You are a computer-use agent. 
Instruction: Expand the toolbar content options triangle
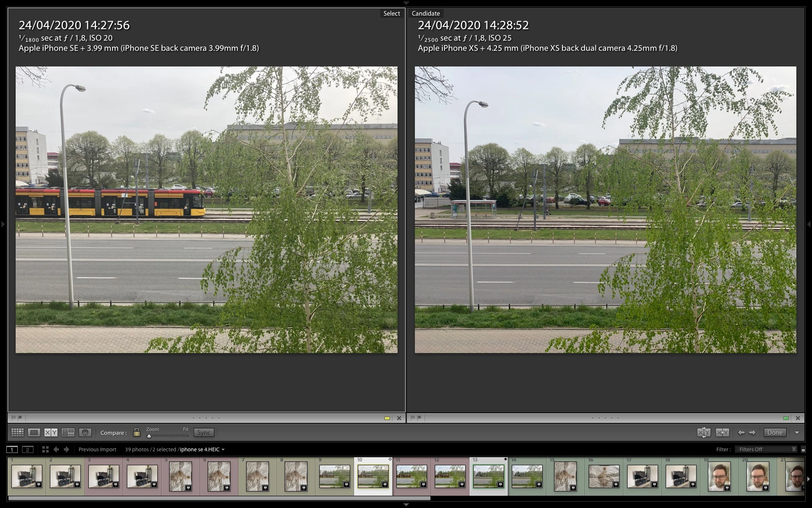pos(797,433)
